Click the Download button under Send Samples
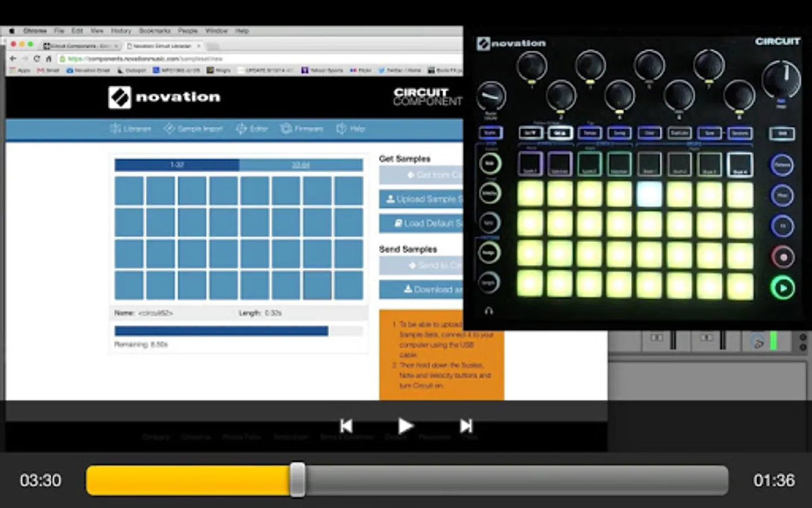Image resolution: width=812 pixels, height=508 pixels. coord(421,290)
